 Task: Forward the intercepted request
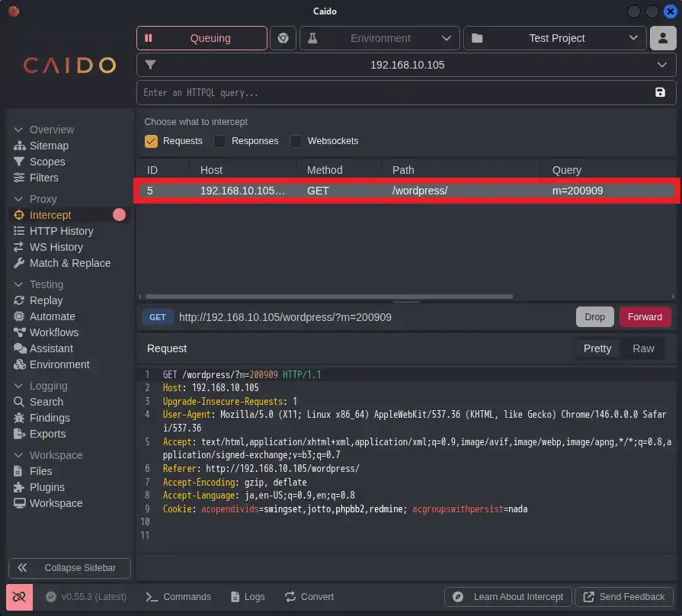pos(645,316)
